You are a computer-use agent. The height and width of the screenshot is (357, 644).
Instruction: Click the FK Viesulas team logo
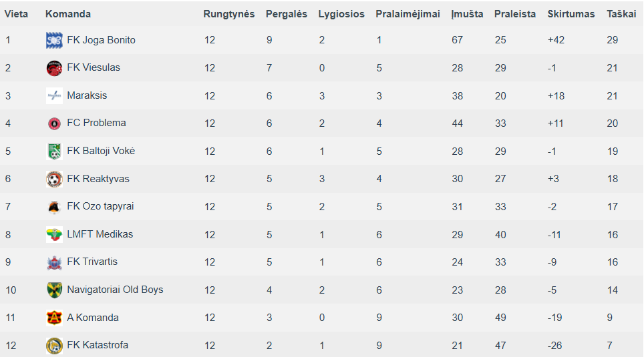coord(54,68)
